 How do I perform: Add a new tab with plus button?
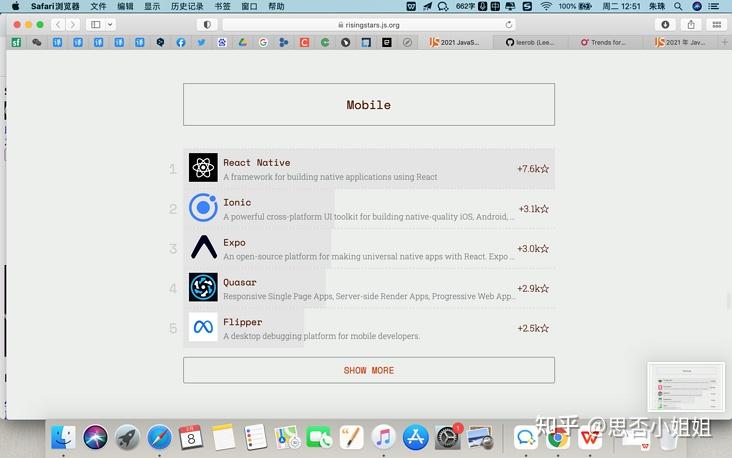[725, 42]
